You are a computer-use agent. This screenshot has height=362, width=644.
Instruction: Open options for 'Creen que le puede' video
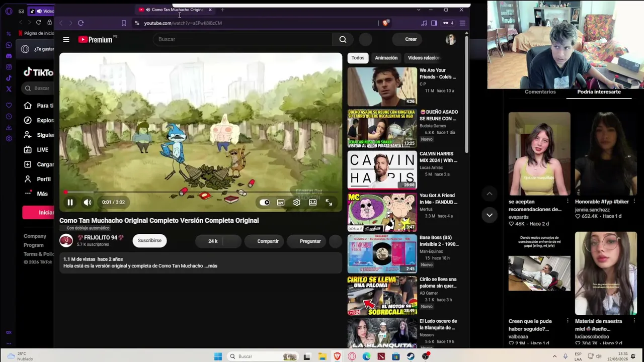point(568,321)
